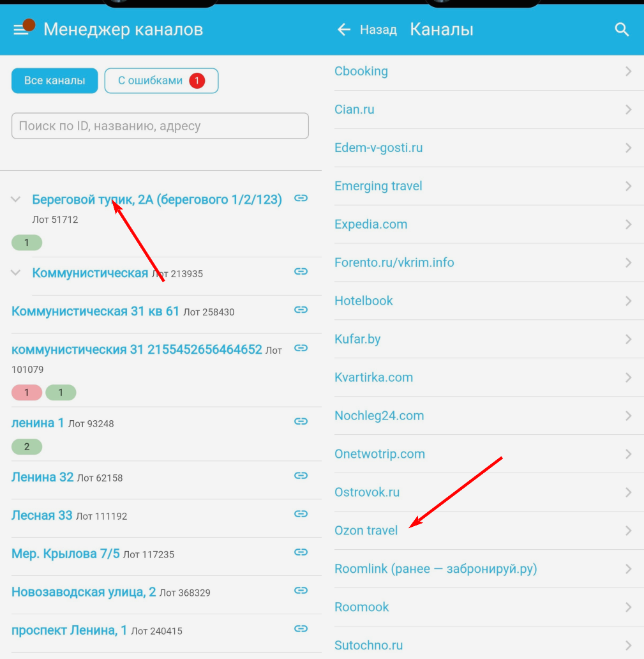
Task: Tap the Назад label
Action: click(378, 30)
